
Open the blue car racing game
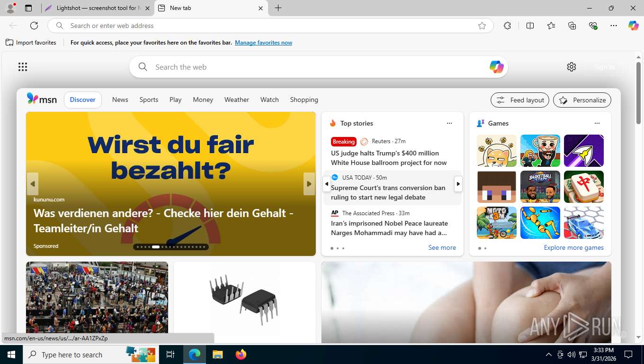pos(584,223)
